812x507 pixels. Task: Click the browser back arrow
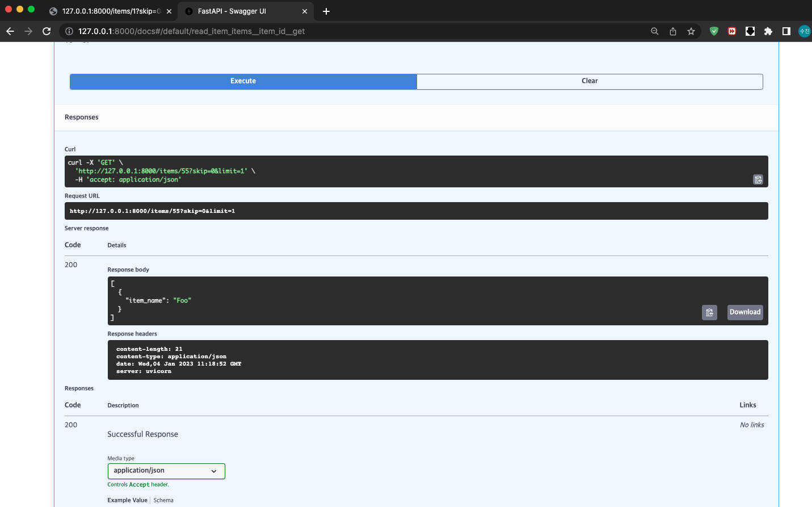10,31
